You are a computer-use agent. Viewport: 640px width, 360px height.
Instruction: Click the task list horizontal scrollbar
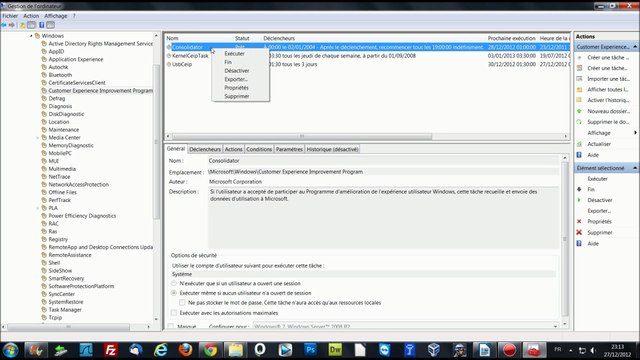point(302,136)
